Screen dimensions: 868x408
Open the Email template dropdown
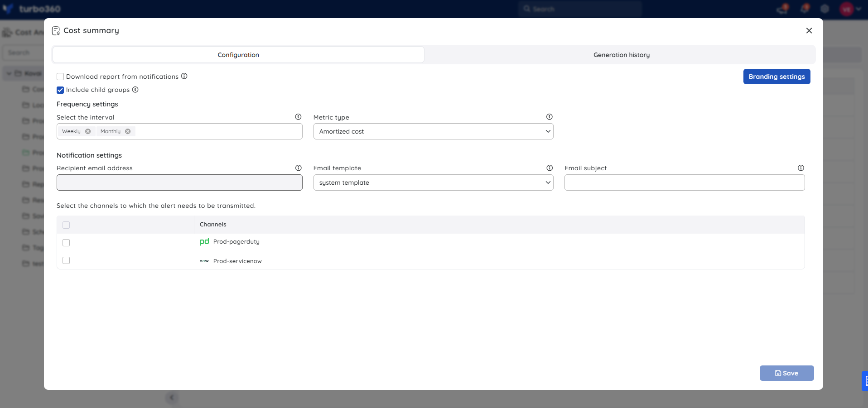coord(433,182)
